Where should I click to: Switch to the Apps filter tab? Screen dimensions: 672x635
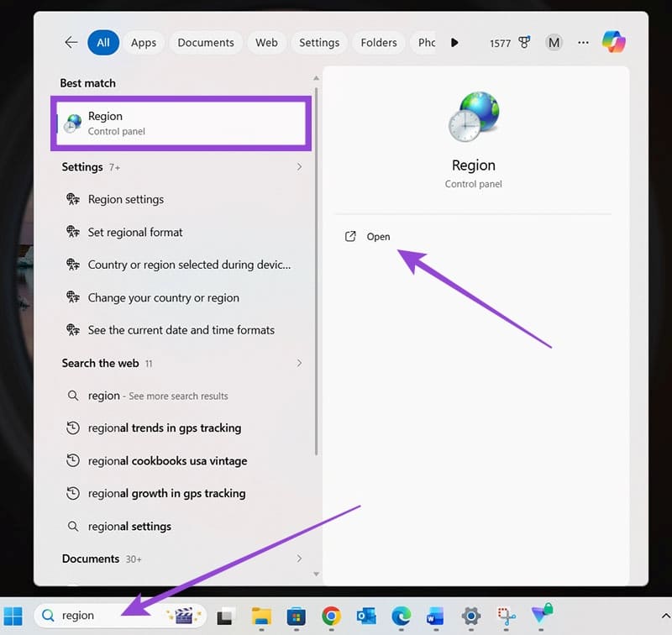(x=143, y=42)
